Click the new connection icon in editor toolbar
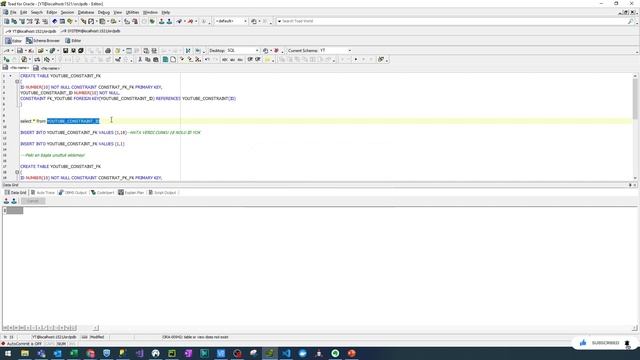 7,51
